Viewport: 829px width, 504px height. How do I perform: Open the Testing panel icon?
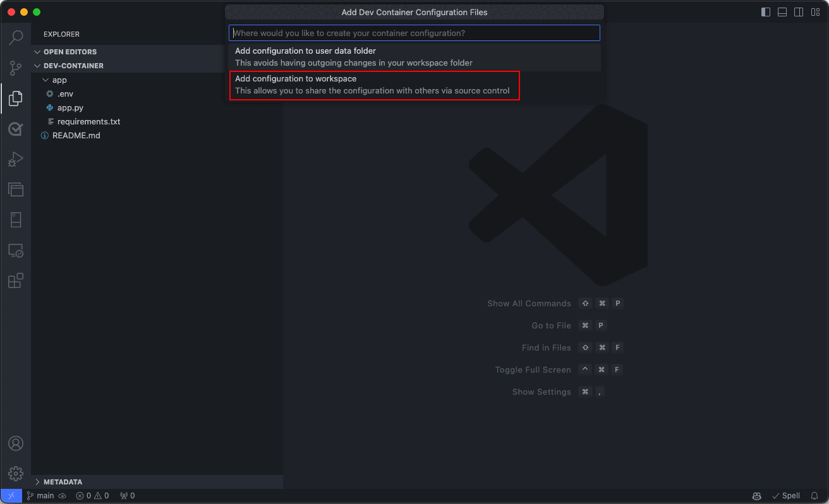pos(16,129)
